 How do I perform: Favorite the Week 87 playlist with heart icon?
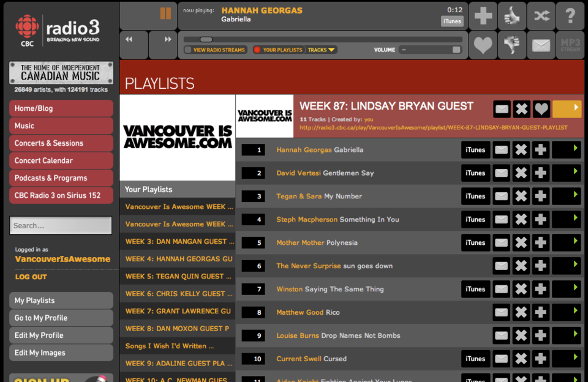(x=541, y=109)
